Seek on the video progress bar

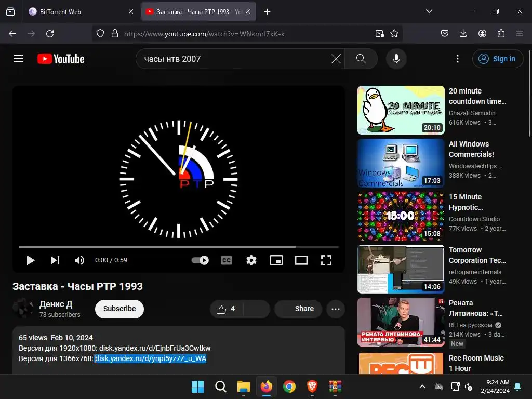[x=179, y=247]
